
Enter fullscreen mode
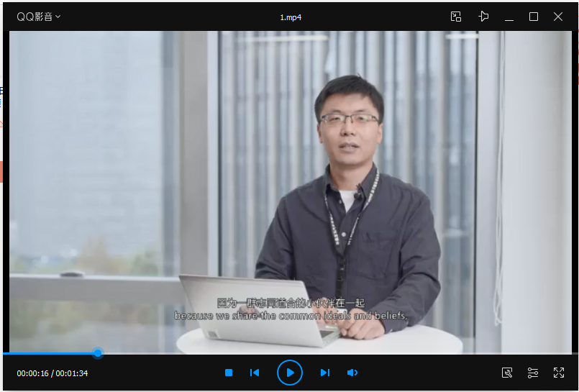(559, 373)
